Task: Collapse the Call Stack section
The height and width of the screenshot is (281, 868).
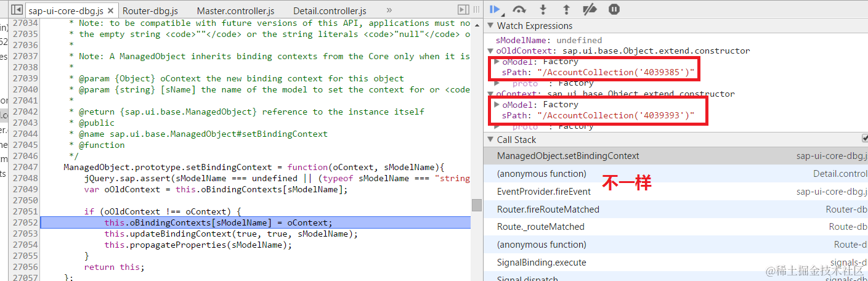Action: click(x=490, y=140)
